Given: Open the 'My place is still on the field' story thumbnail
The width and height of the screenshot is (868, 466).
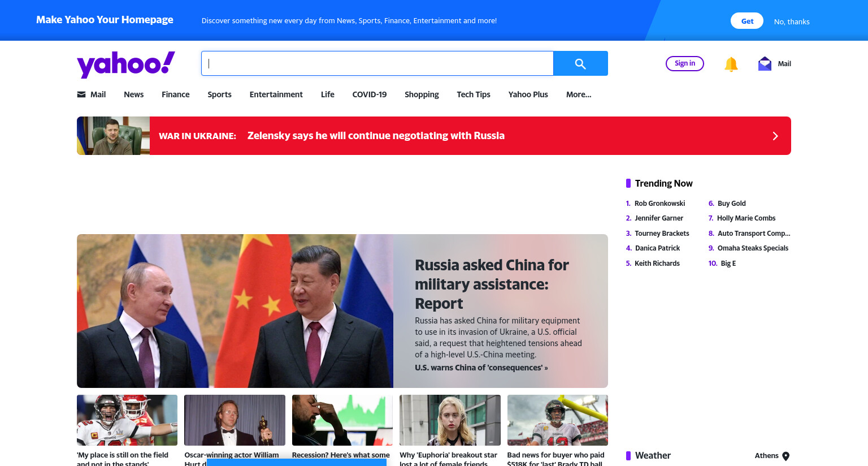Looking at the screenshot, I should pos(127,420).
